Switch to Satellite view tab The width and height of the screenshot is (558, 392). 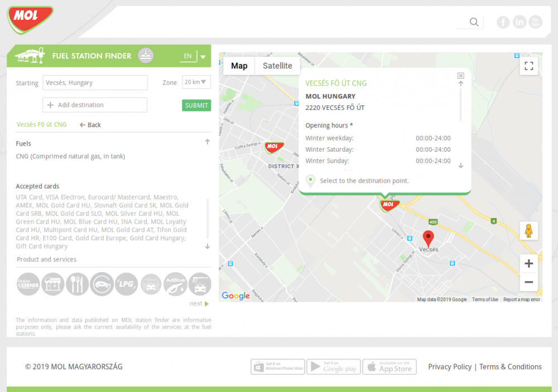[x=277, y=66]
